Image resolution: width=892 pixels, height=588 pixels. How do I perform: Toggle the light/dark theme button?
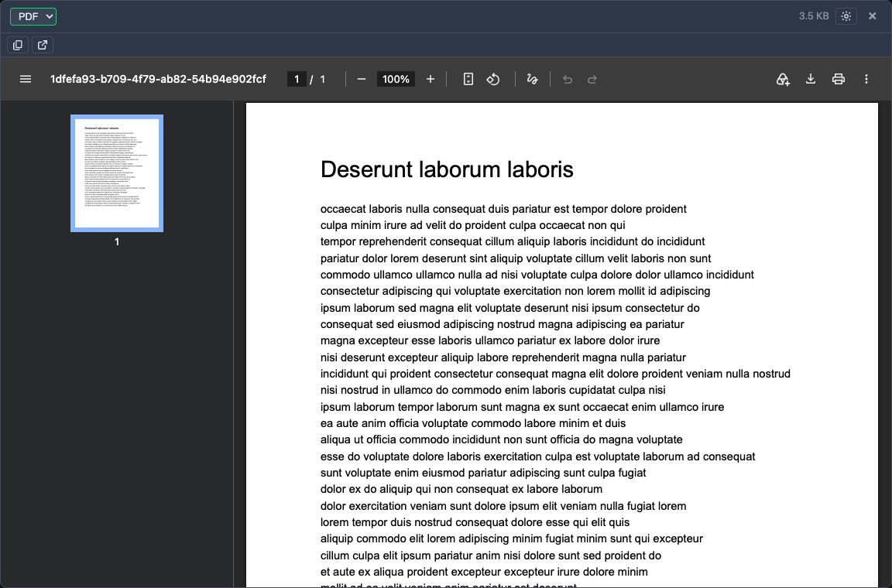click(846, 16)
